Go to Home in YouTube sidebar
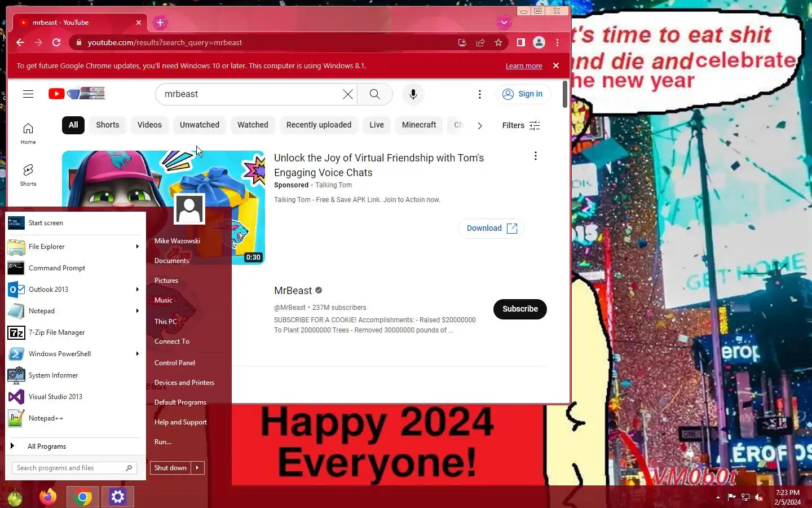Image resolution: width=812 pixels, height=508 pixels. coord(28,134)
